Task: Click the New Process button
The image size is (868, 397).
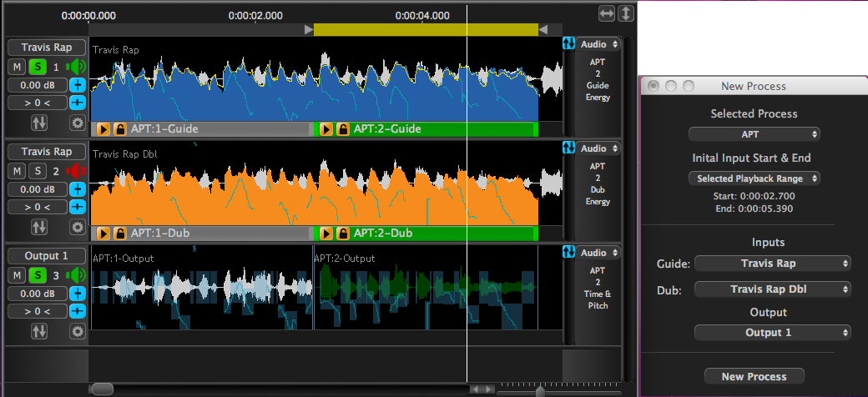Action: click(x=754, y=376)
